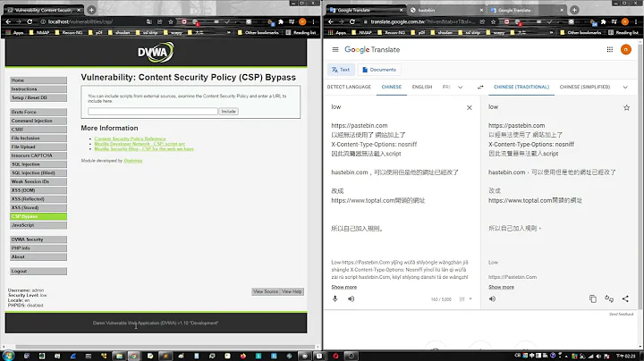Image resolution: width=644 pixels, height=361 pixels.
Task: Open the input tools dropdown arrow
Action: (470, 299)
